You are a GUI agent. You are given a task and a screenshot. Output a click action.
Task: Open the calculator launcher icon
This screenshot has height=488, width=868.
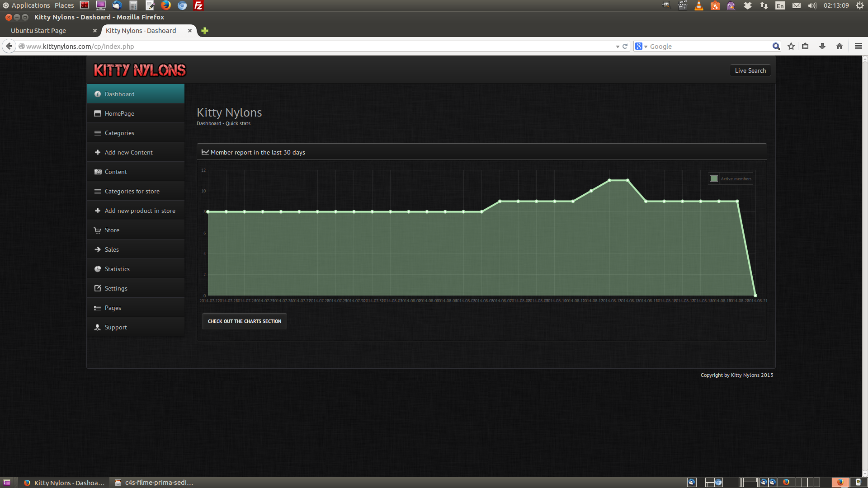pos(133,5)
